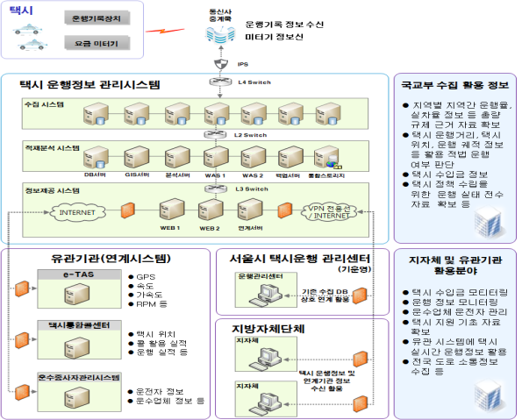Select the 운수종사자관리시스템 server icon

click(77, 397)
